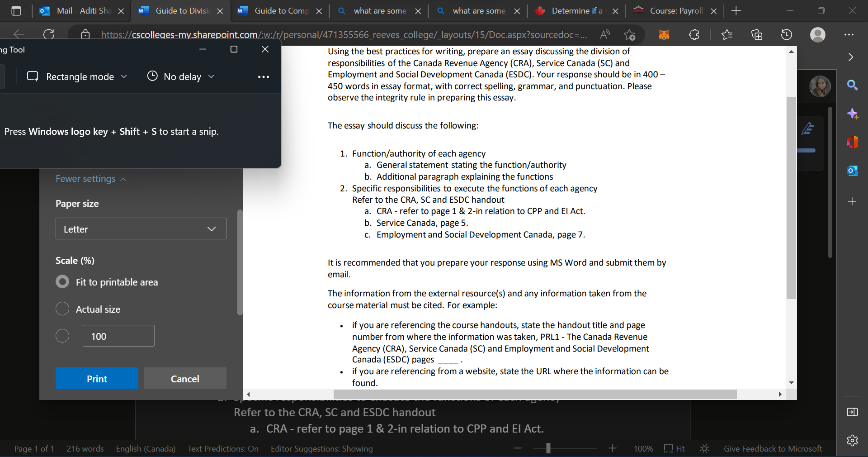
Task: Click Give Feedback to Microsoft
Action: (x=773, y=448)
